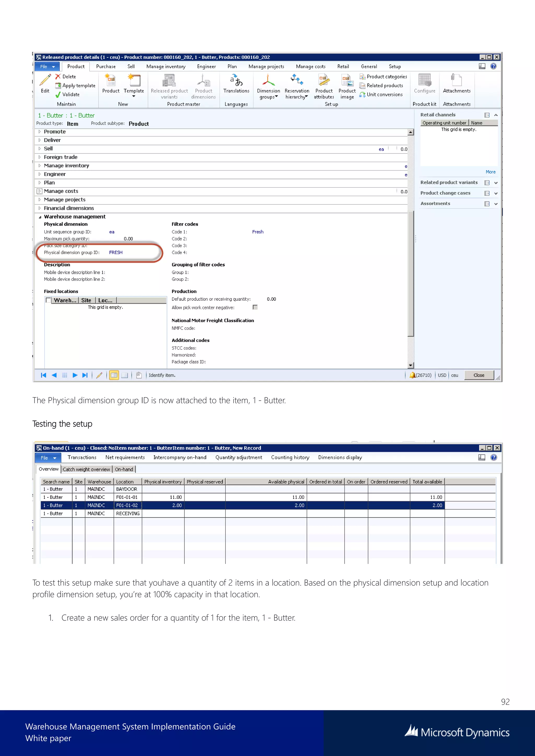Expand Product change cases factbox

(496, 193)
